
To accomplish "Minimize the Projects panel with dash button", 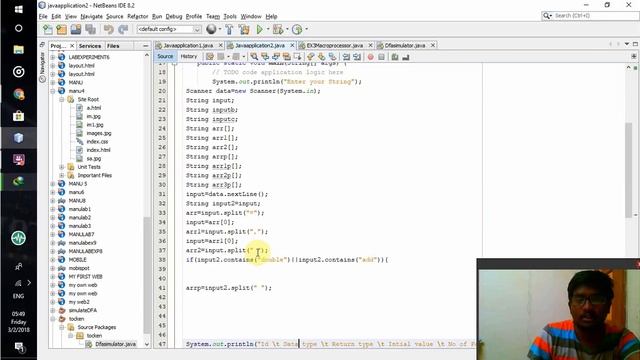I will point(146,46).
